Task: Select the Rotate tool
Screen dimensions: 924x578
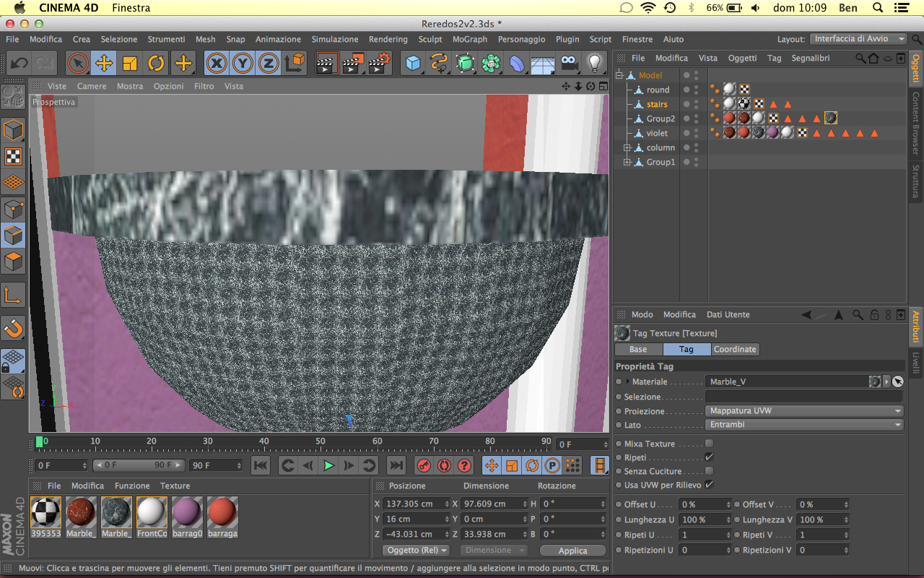Action: 156,64
